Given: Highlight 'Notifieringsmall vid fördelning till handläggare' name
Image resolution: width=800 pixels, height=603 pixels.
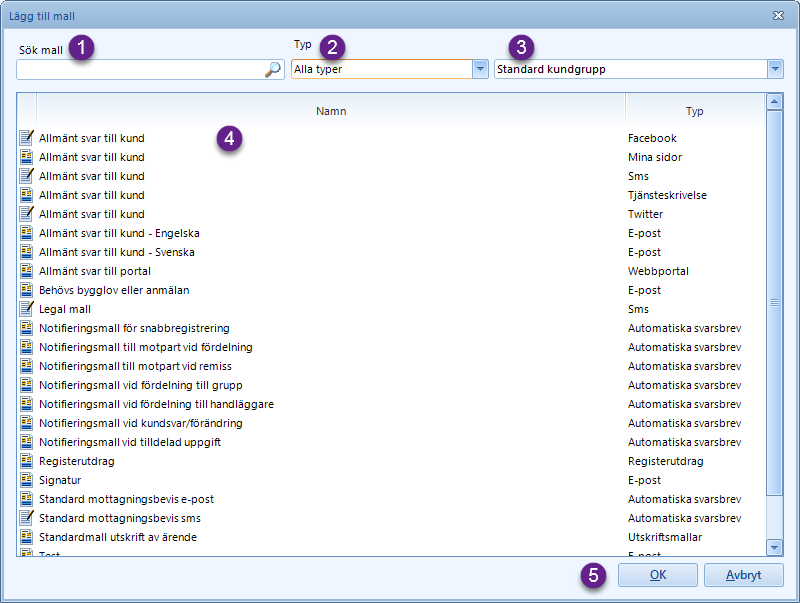Looking at the screenshot, I should 157,404.
